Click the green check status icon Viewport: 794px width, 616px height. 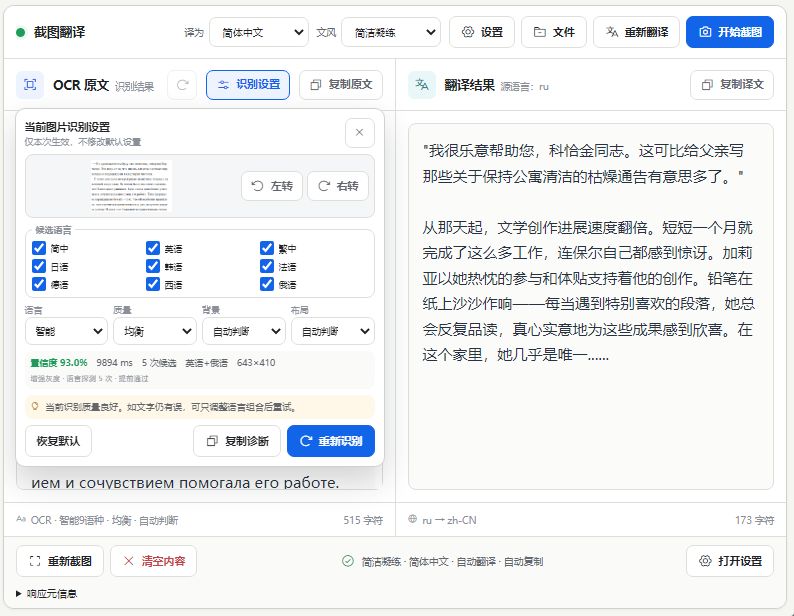coord(348,561)
